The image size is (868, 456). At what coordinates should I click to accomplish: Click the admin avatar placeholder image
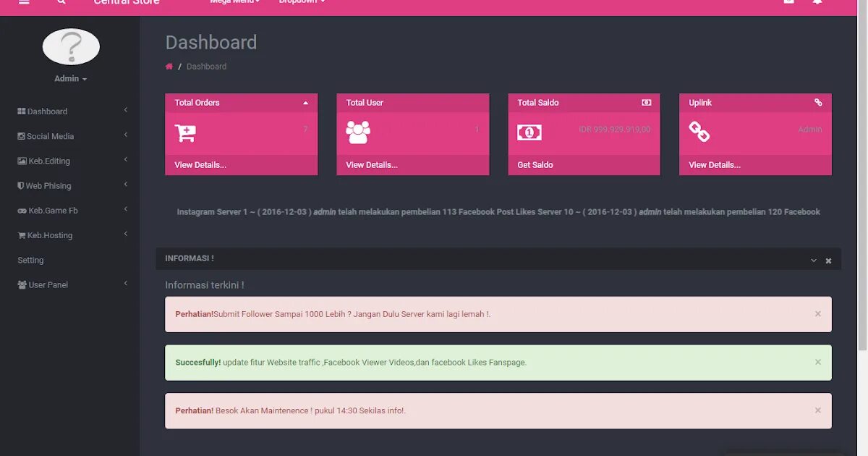(71, 47)
